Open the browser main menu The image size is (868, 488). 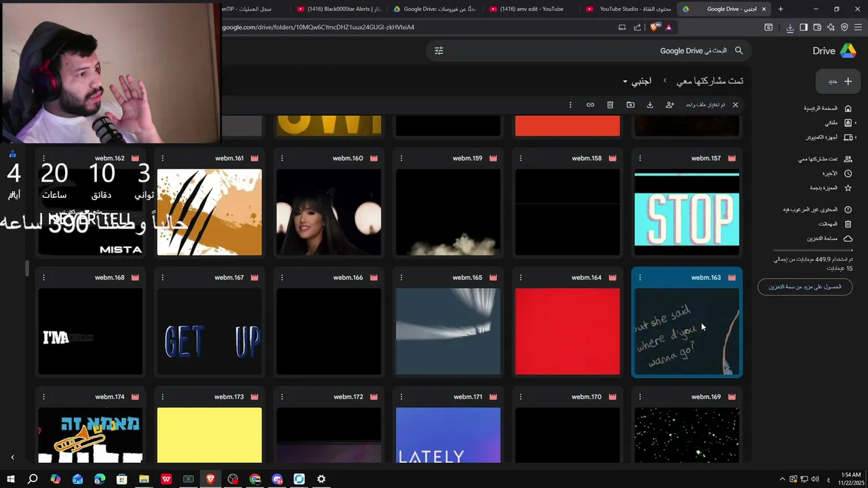(x=858, y=27)
